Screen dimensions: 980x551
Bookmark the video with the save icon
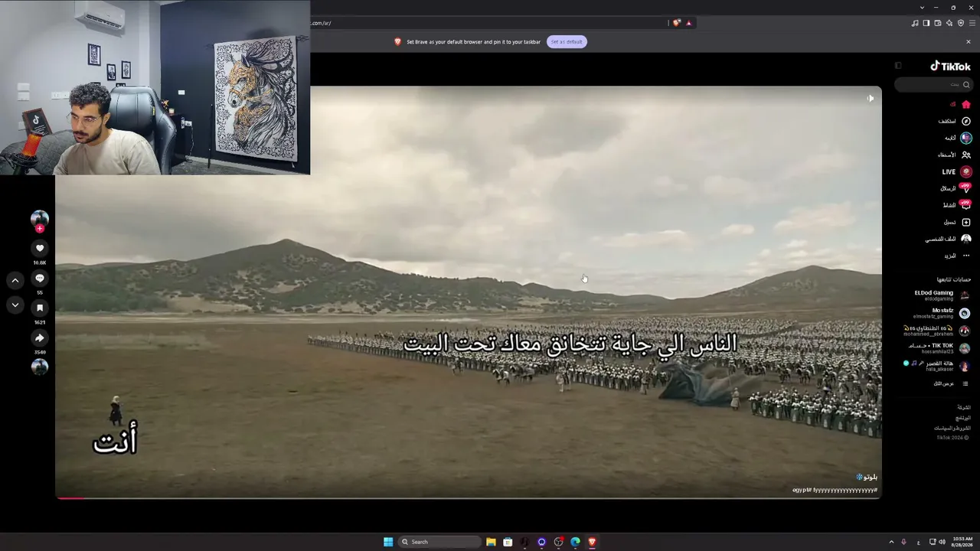pyautogui.click(x=40, y=308)
